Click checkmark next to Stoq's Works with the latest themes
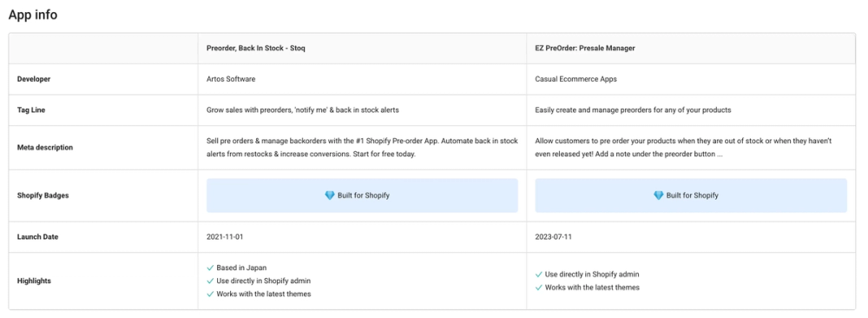868x318 pixels. (210, 295)
